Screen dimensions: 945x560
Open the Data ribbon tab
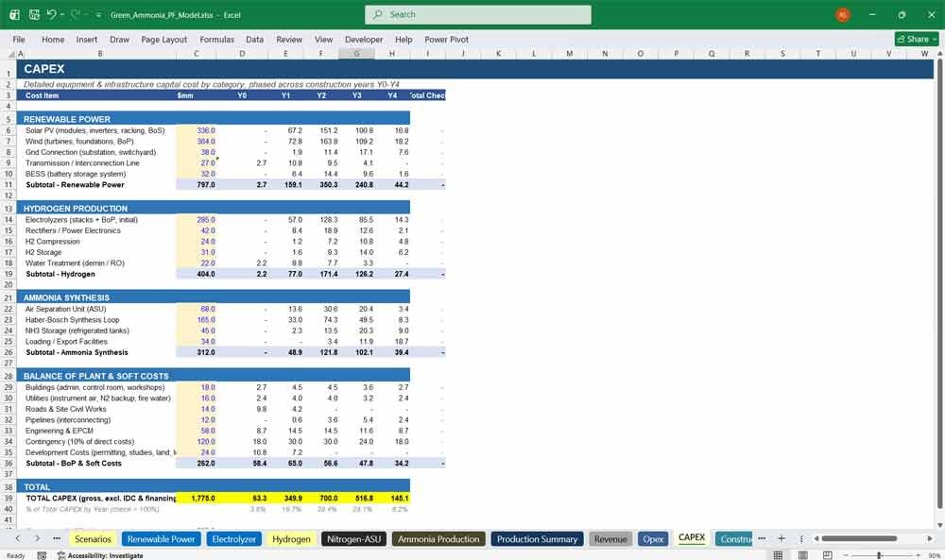point(254,39)
